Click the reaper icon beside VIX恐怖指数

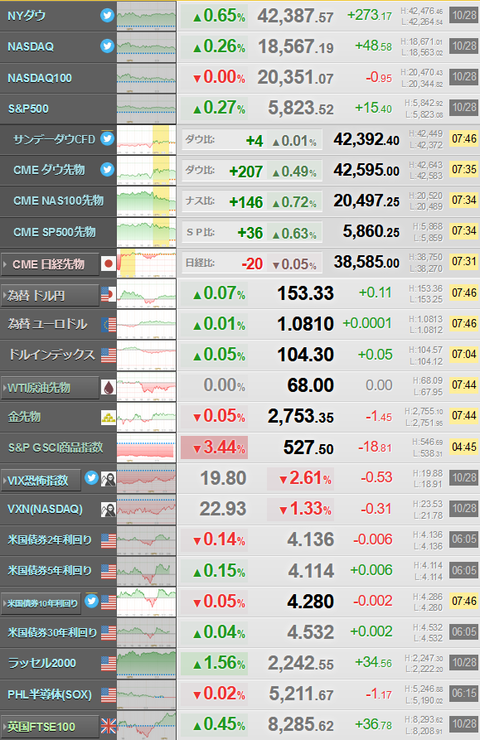click(x=109, y=479)
